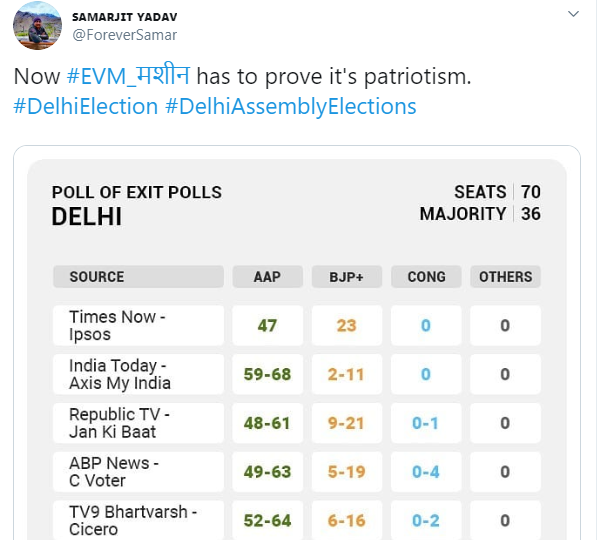Click the CONG column header
The height and width of the screenshot is (540, 606).
426,277
